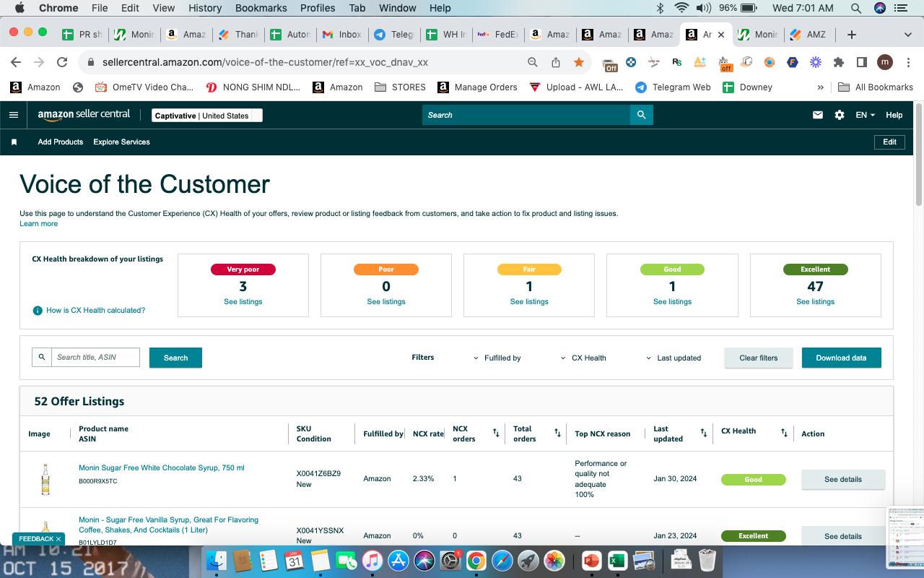Toggle Chrome's side panel icon
924x578 pixels.
[862, 62]
